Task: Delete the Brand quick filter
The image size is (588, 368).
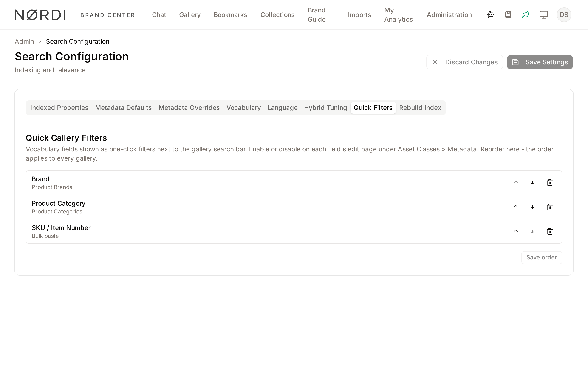Action: [550, 183]
